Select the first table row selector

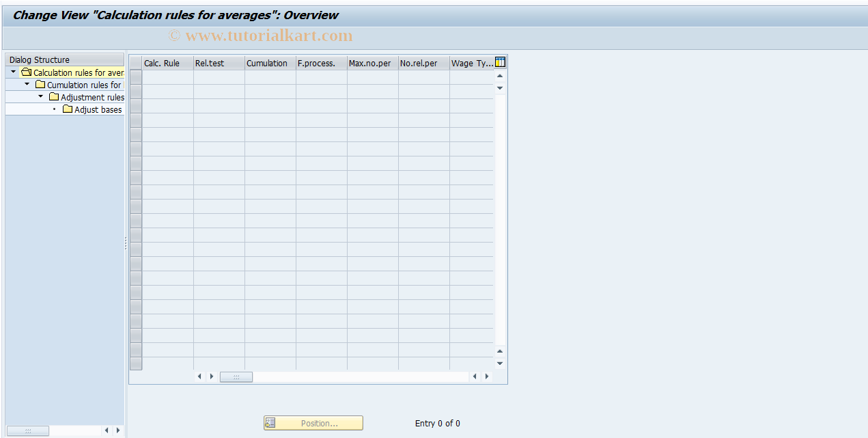point(136,77)
